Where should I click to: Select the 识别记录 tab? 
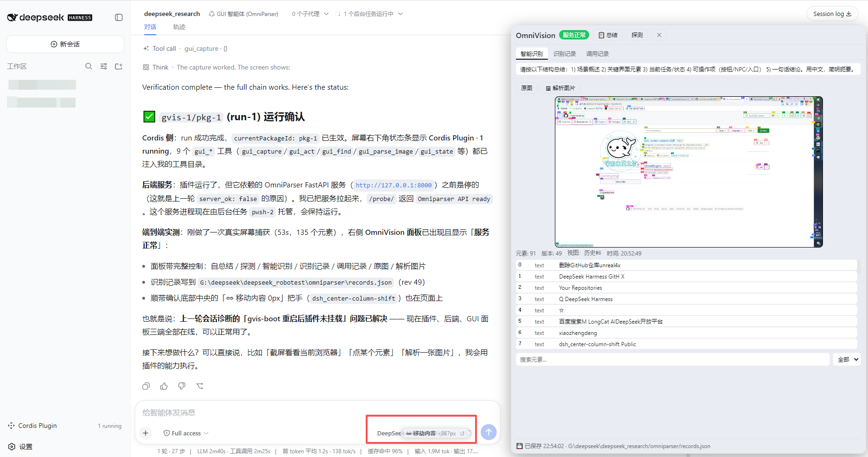(x=565, y=54)
